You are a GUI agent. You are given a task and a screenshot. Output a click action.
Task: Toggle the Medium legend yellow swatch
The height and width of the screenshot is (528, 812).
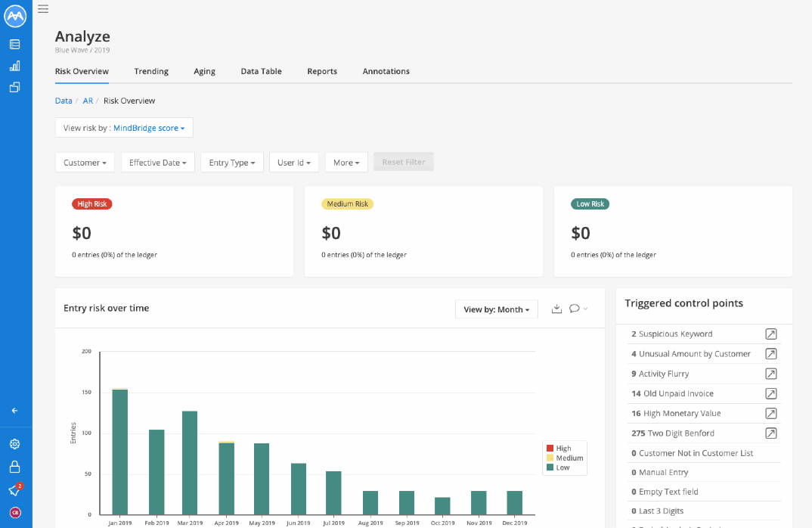pos(550,458)
